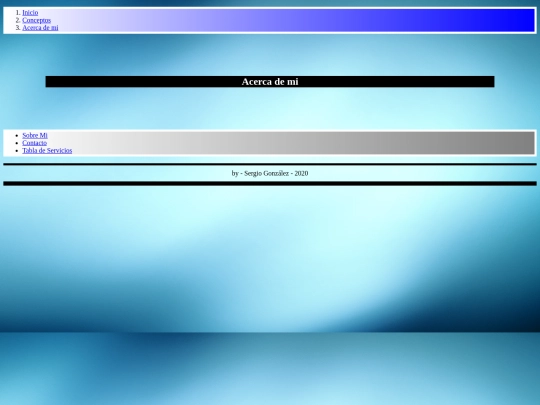Visit the Contacto link

tap(34, 143)
